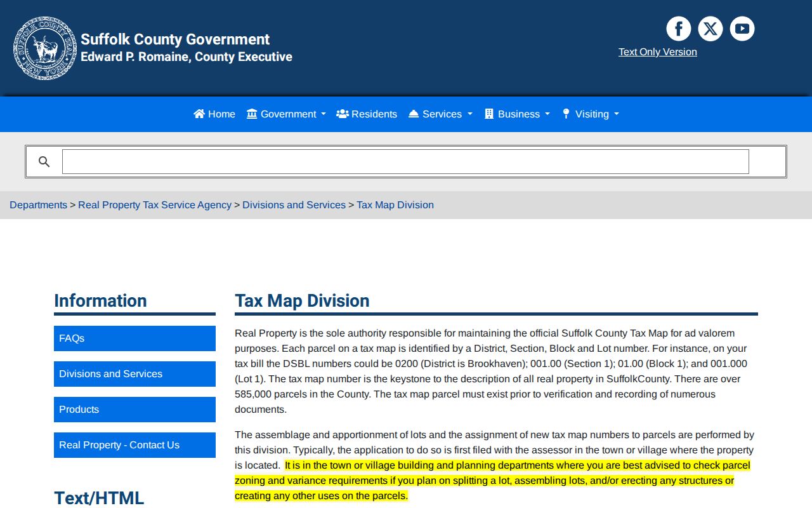Expand the Business dropdown menu

click(517, 114)
